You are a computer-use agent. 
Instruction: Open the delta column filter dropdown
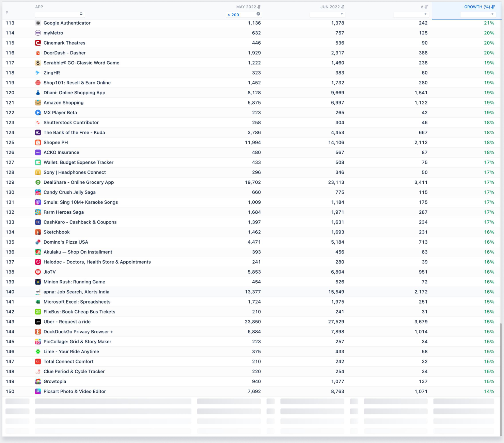pyautogui.click(x=425, y=14)
